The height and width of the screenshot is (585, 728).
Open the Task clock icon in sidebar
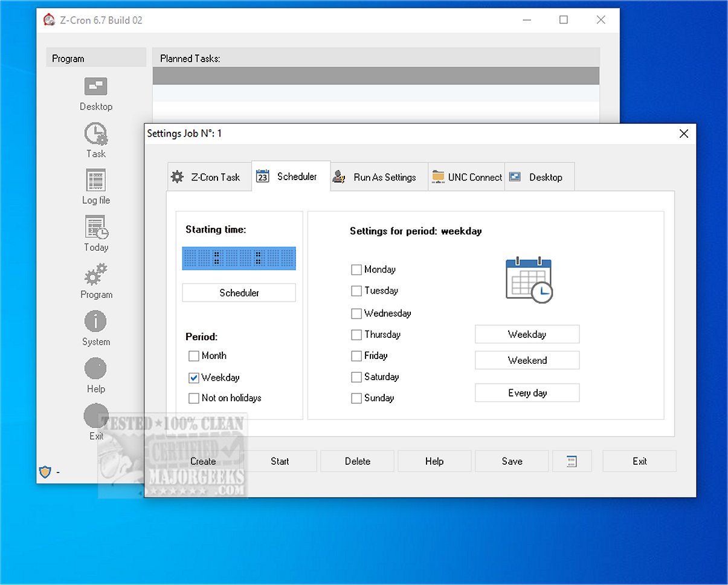point(96,134)
